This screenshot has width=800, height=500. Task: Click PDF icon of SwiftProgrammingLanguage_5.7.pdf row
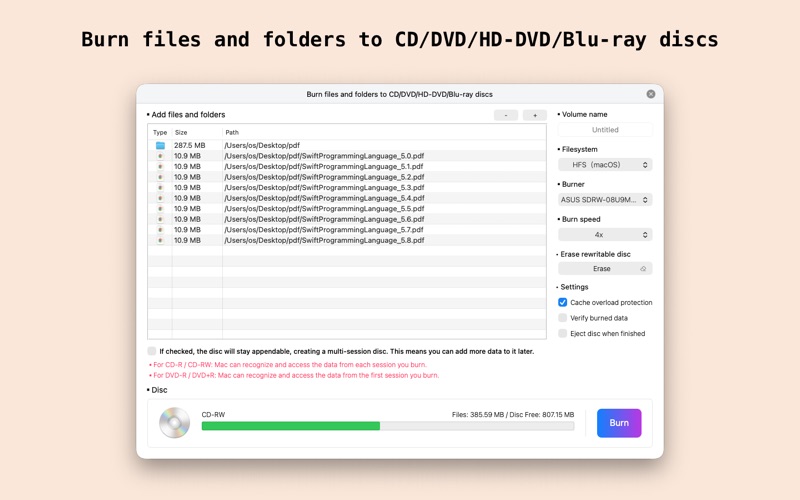click(160, 230)
